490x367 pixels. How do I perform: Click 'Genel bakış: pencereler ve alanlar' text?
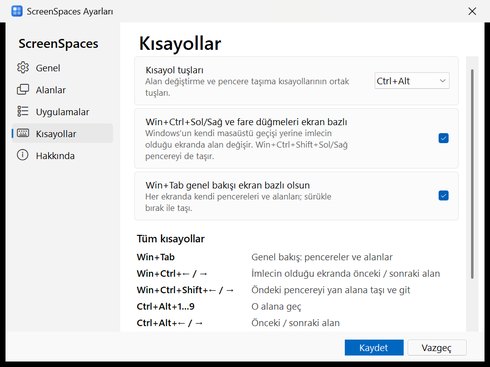(322, 257)
